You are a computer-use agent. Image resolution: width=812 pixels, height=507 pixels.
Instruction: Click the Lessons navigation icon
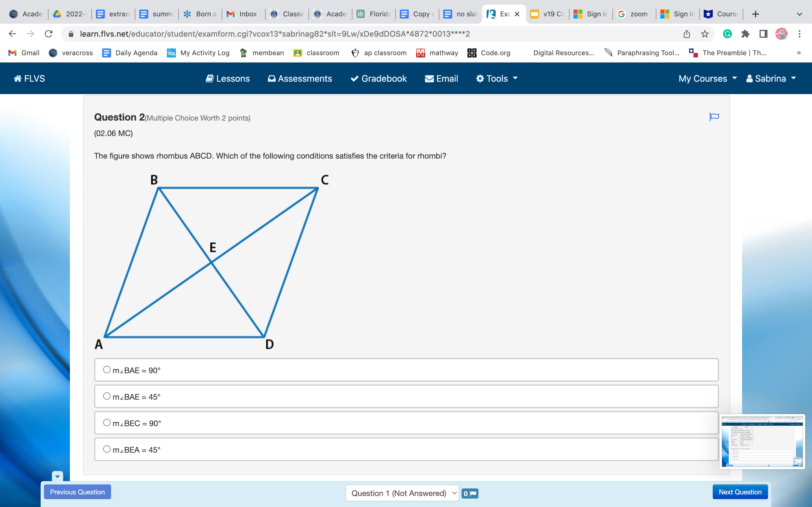coord(209,78)
